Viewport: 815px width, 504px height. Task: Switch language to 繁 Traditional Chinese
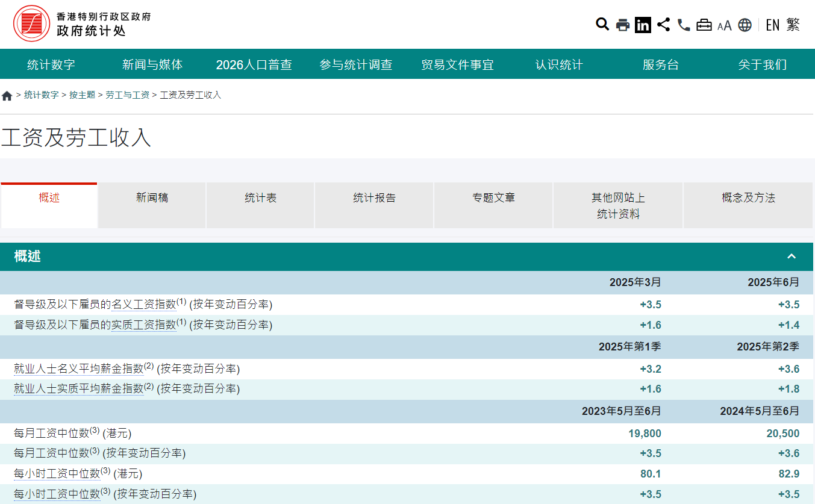[793, 25]
